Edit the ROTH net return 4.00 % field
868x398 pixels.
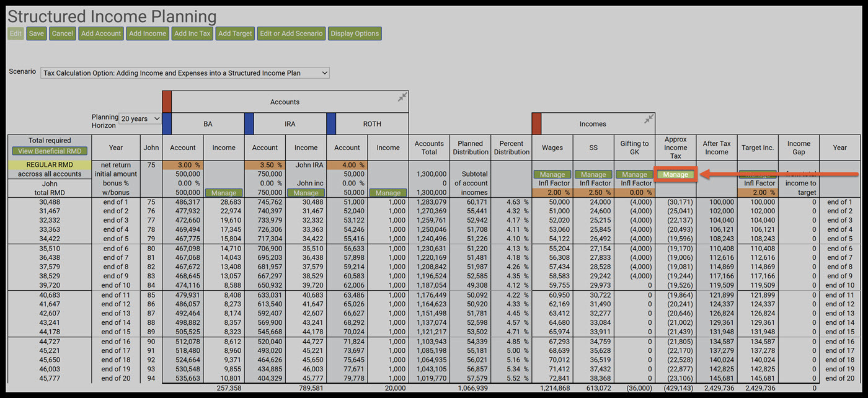347,165
